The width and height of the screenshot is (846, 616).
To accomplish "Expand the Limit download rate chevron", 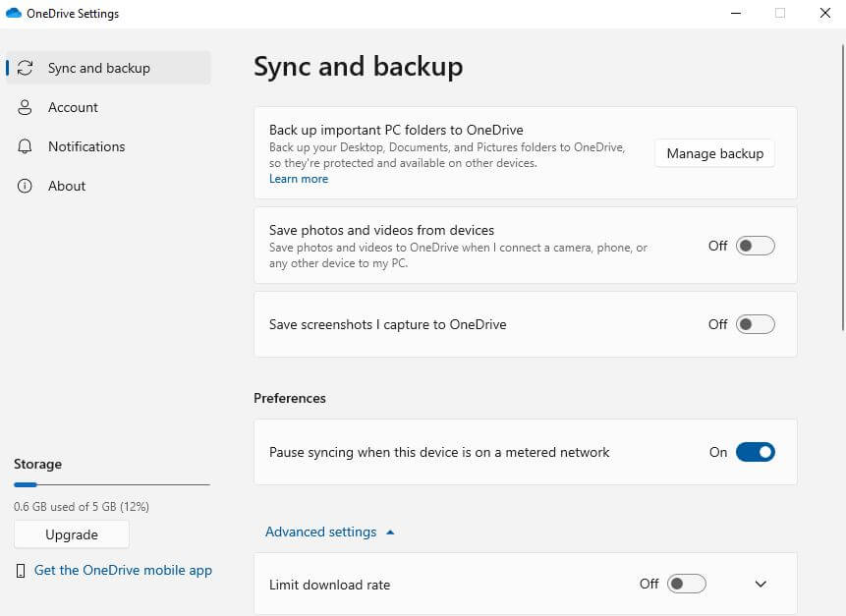I will pyautogui.click(x=761, y=584).
